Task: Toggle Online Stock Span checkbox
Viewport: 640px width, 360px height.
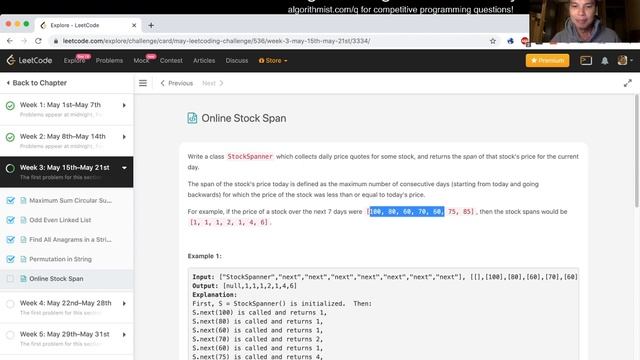Action: tap(10, 279)
